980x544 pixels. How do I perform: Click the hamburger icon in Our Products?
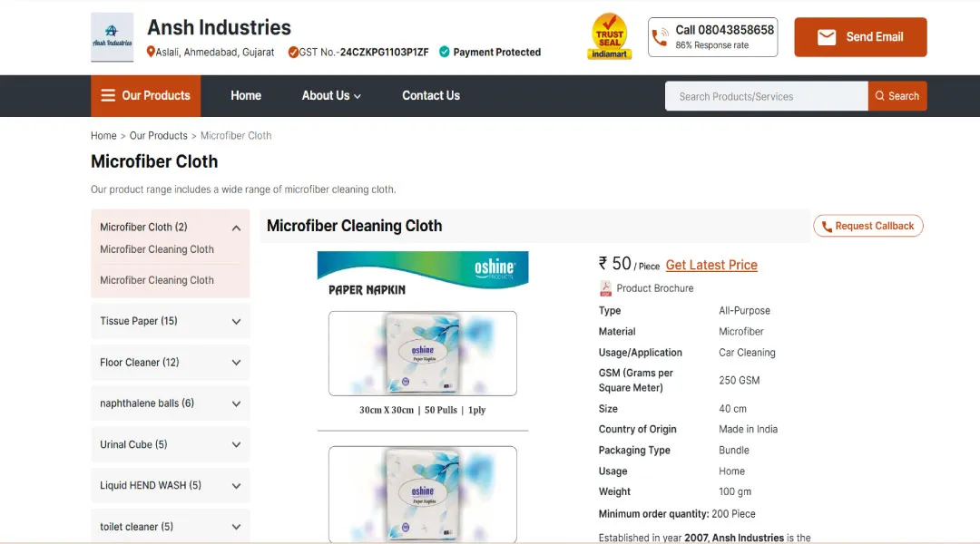tap(108, 95)
